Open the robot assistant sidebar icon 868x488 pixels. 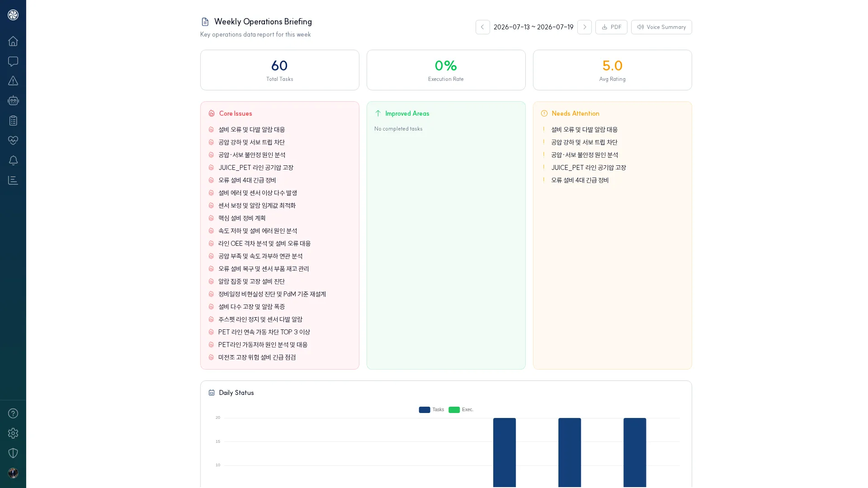(13, 101)
